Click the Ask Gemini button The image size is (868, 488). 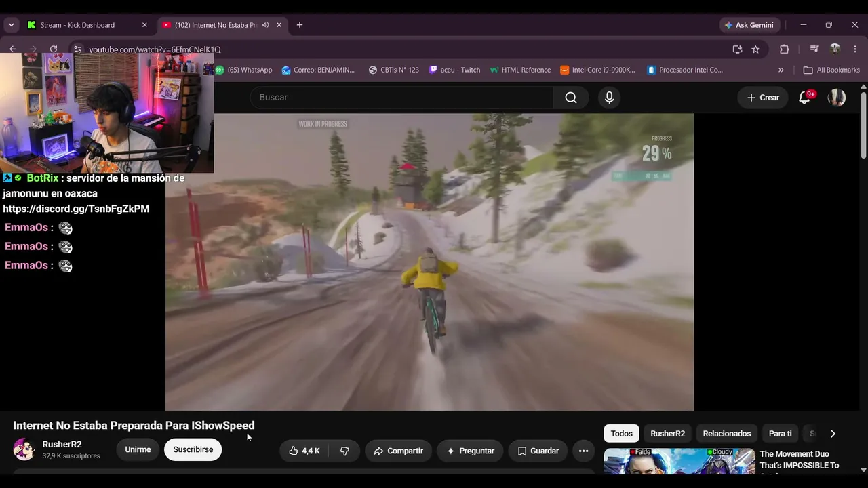pyautogui.click(x=749, y=25)
